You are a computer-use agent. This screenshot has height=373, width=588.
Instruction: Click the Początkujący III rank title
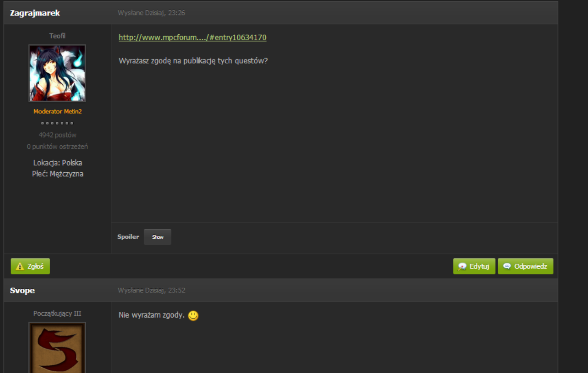57,314
